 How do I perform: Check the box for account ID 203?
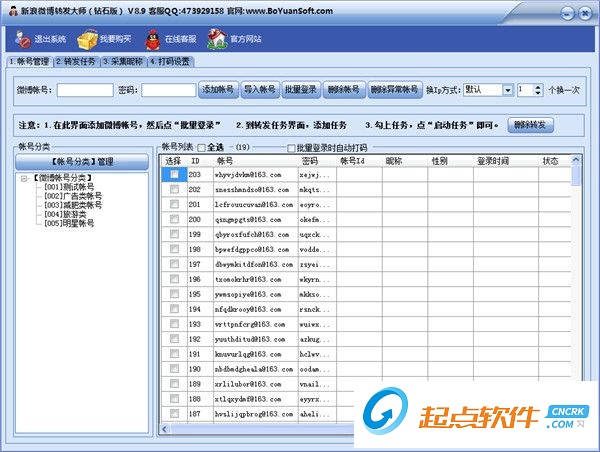click(174, 175)
